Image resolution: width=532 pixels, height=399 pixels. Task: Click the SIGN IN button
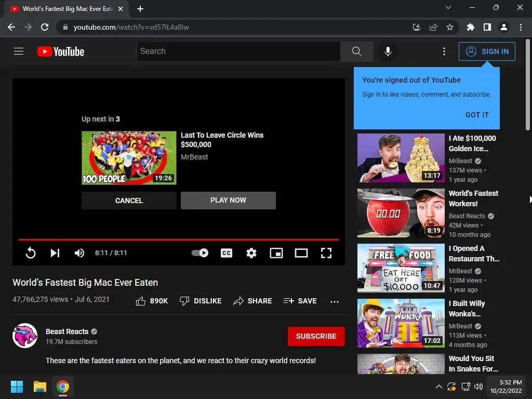(x=487, y=51)
